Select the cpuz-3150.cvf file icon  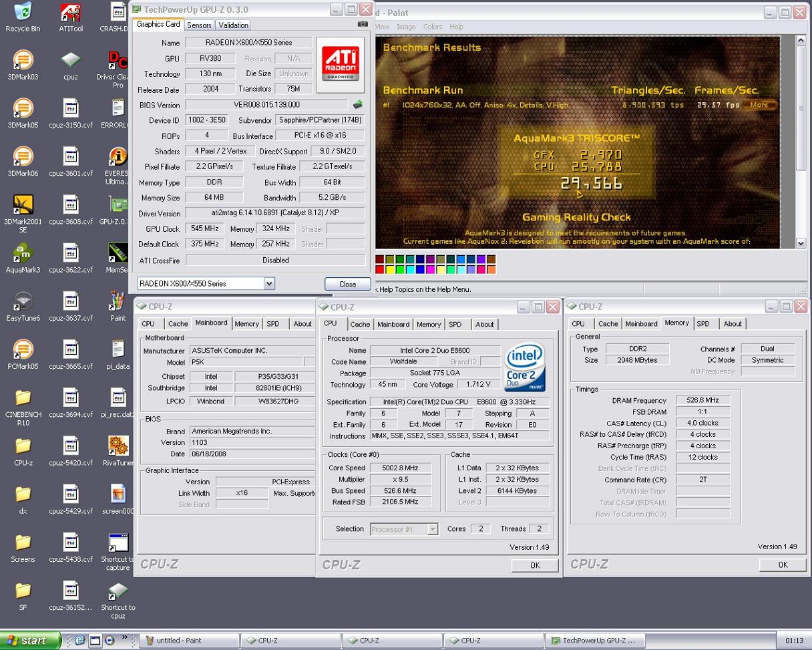[x=71, y=114]
